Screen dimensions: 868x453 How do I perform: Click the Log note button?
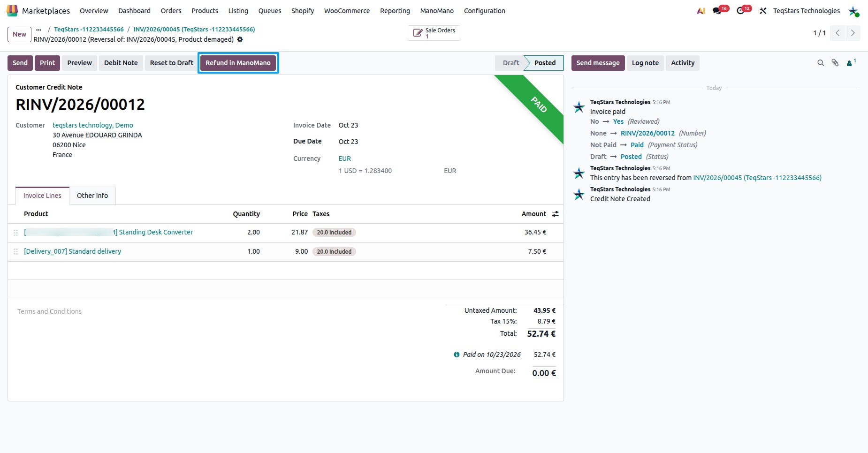coord(645,63)
